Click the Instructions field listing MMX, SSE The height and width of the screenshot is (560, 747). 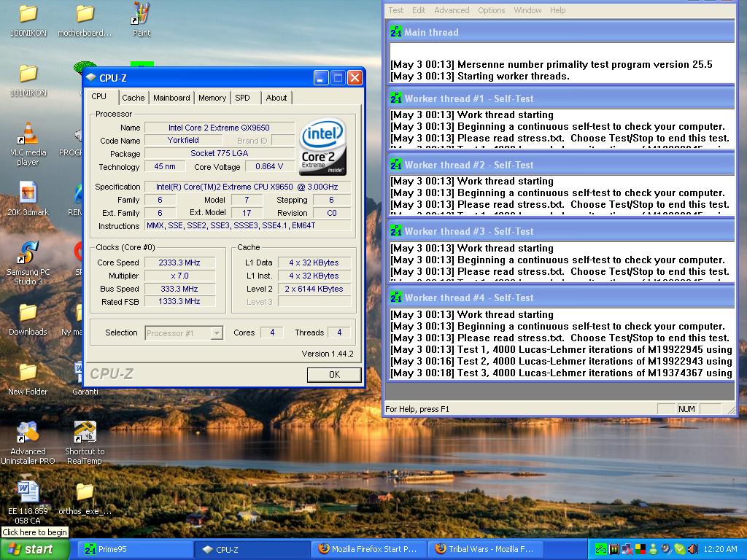point(248,226)
